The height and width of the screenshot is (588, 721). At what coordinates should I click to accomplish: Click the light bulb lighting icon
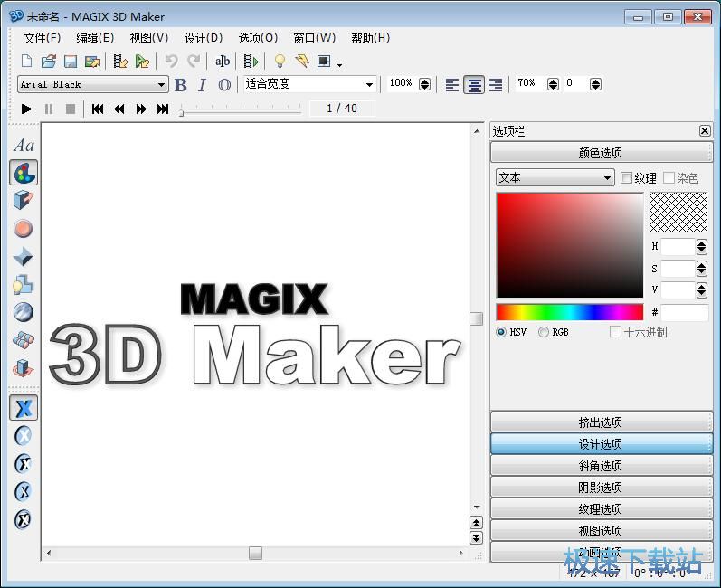pos(280,61)
